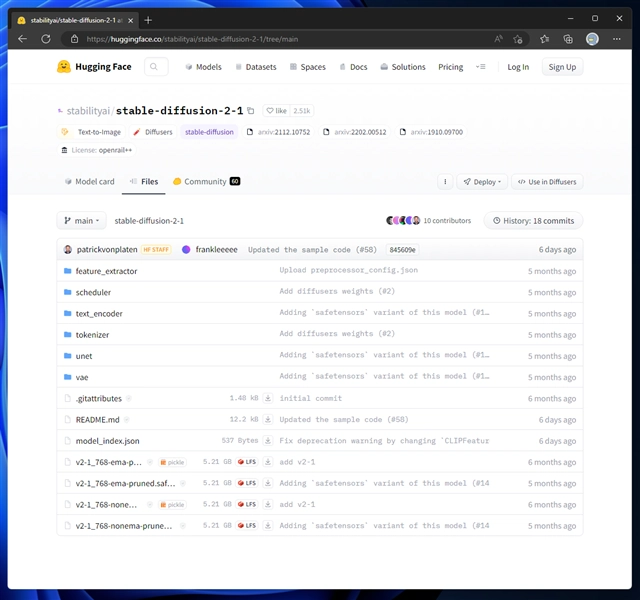Open the arxiv:1910.09700 tag
The height and width of the screenshot is (600, 640).
(431, 132)
